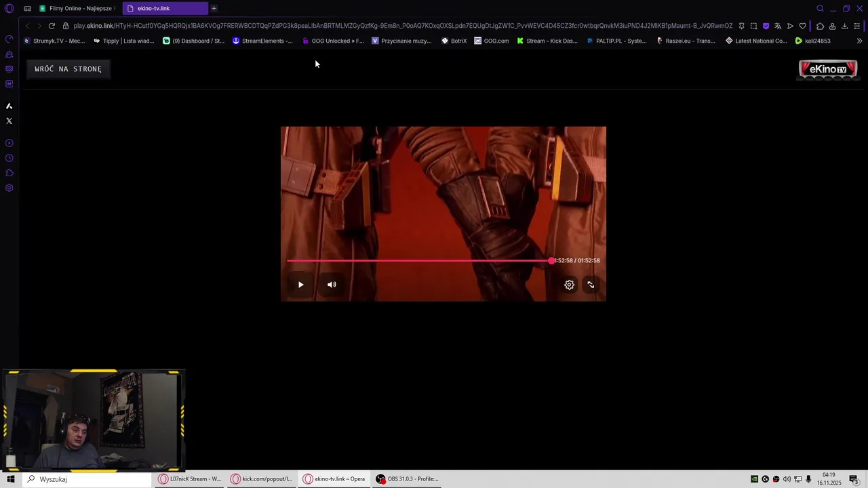Open Przycinanie muzy bookmark
This screenshot has height=488, width=868.
coord(401,41)
